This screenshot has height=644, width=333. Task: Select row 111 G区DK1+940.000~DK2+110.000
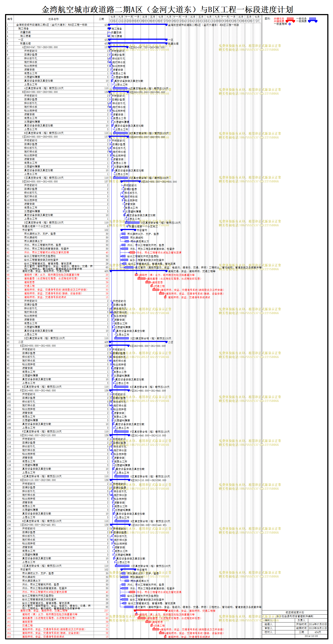pyautogui.click(x=38, y=435)
